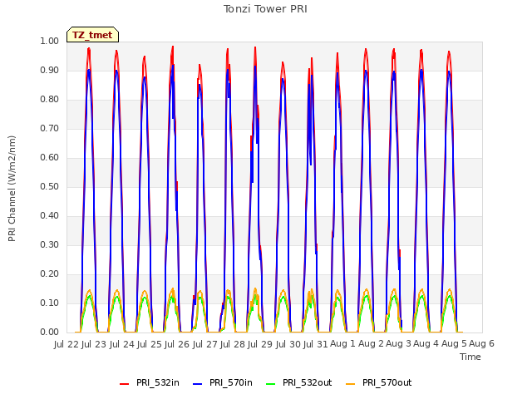
Task: Click the Aug 6 x-axis date label
Action: click(482, 344)
